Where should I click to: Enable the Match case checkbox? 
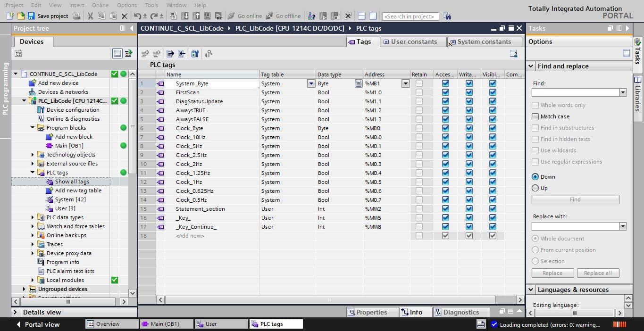tap(535, 116)
